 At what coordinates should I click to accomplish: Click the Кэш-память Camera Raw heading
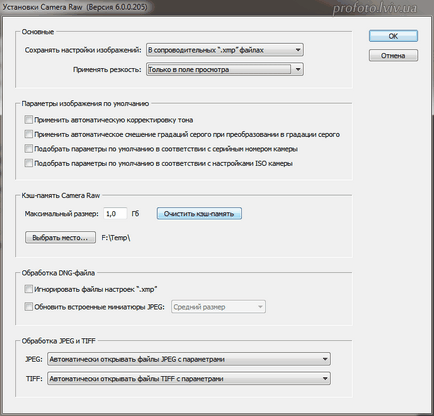[x=61, y=195]
